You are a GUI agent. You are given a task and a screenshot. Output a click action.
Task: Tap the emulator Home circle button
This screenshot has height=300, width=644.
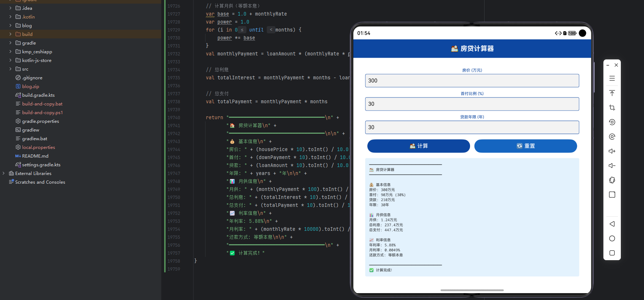612,238
